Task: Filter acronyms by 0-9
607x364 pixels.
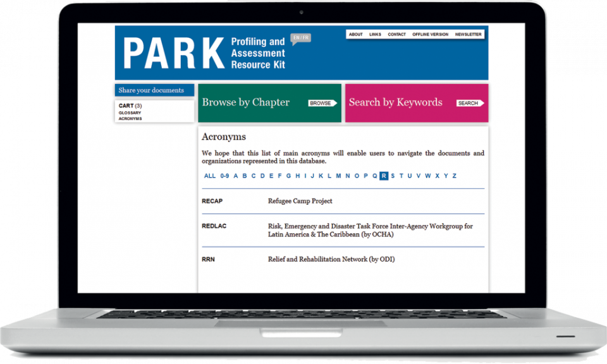Action: 224,176
